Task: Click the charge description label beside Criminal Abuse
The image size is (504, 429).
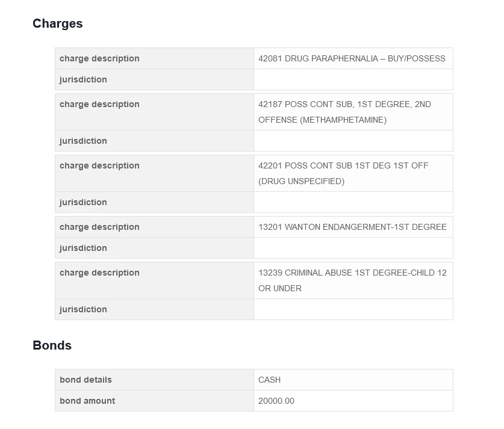Action: point(99,273)
